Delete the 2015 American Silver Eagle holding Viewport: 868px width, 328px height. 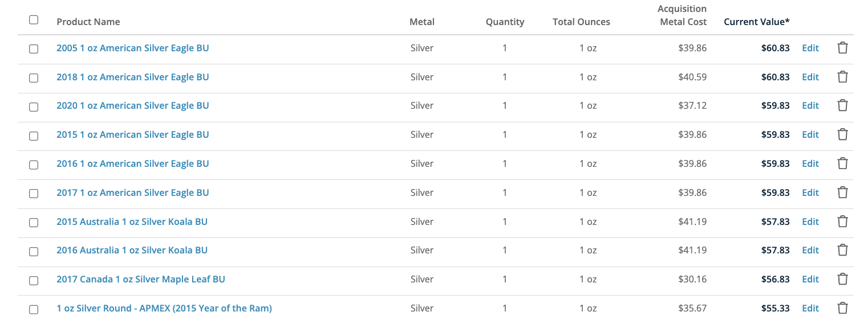pyautogui.click(x=842, y=134)
